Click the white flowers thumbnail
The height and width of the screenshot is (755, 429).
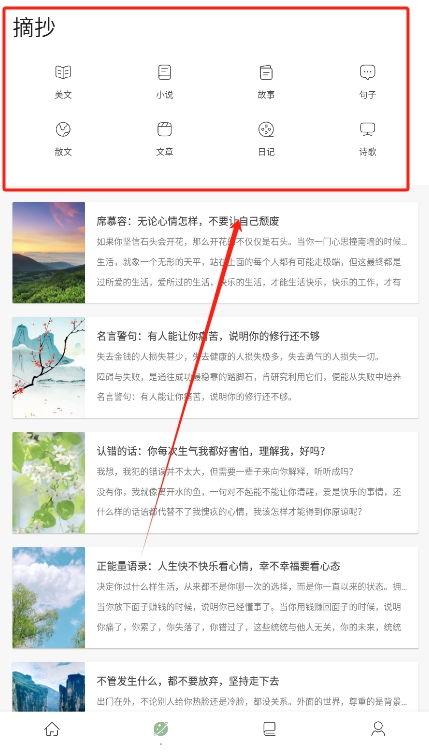point(49,482)
